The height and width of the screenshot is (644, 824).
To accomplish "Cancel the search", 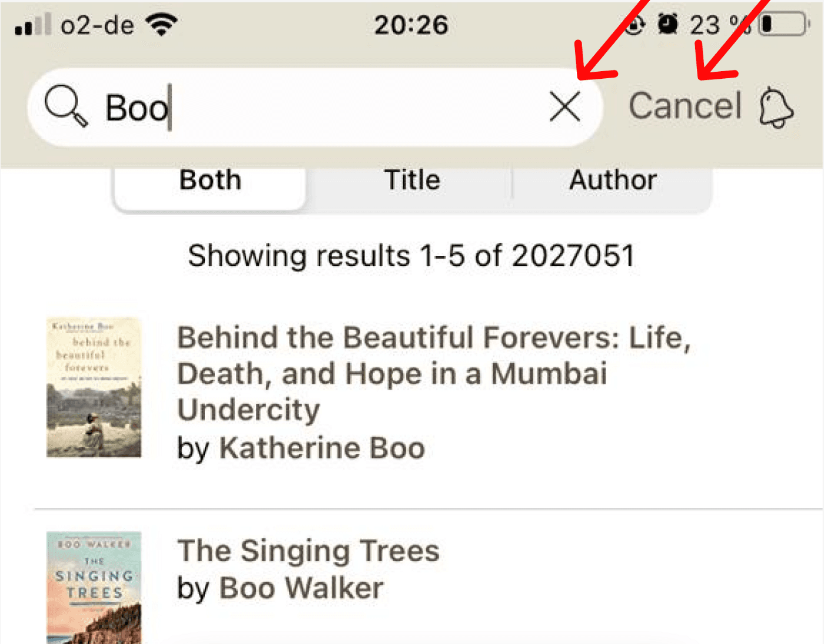I will [x=685, y=106].
